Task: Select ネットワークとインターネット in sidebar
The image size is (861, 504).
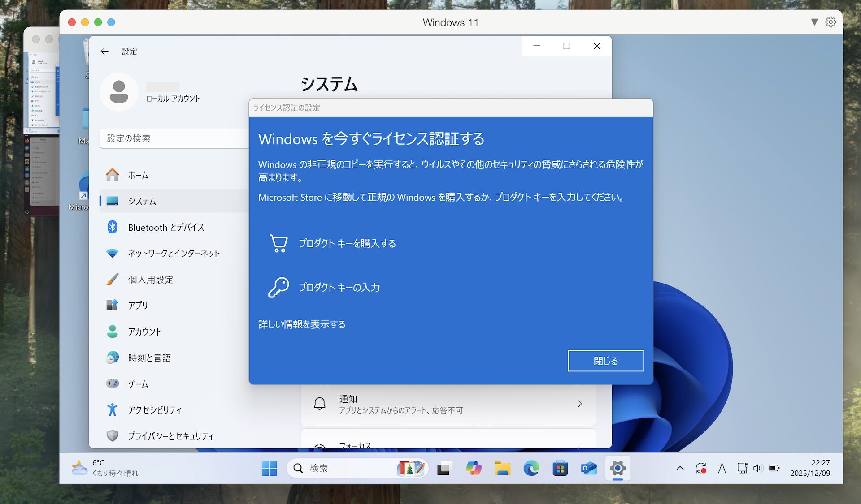Action: (174, 253)
